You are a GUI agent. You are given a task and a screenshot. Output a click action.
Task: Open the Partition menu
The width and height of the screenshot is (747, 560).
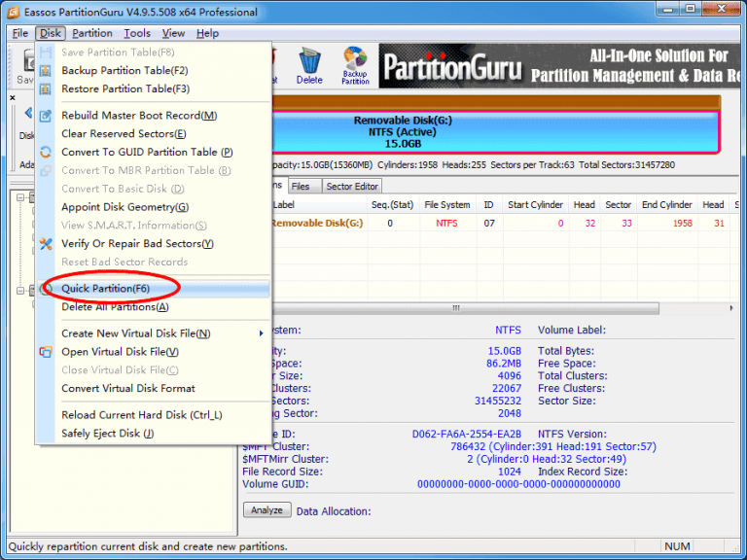(92, 33)
